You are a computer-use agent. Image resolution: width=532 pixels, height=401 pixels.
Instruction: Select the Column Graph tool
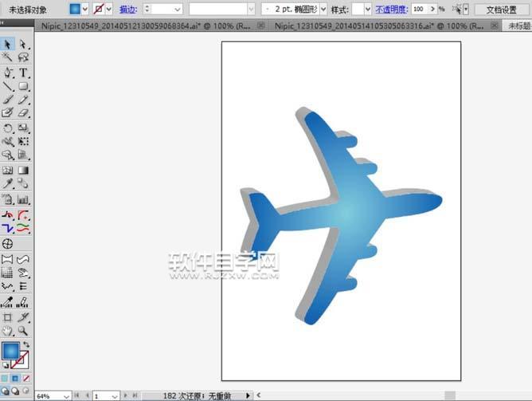[23, 199]
